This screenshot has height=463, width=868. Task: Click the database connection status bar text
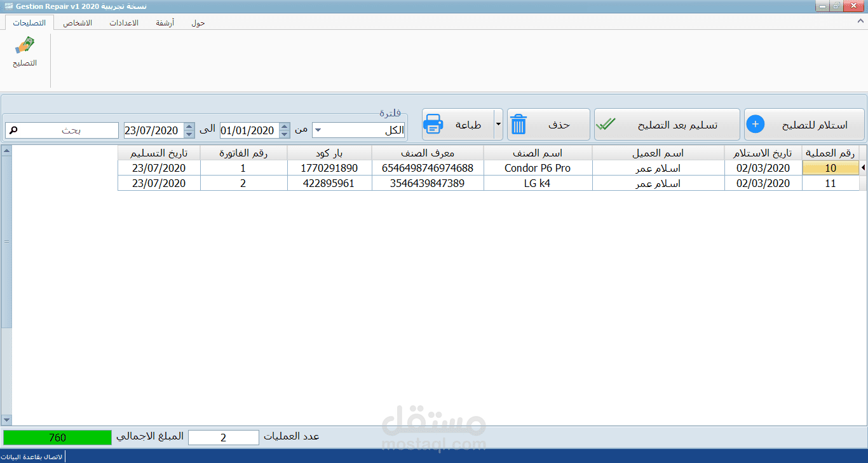[32, 457]
